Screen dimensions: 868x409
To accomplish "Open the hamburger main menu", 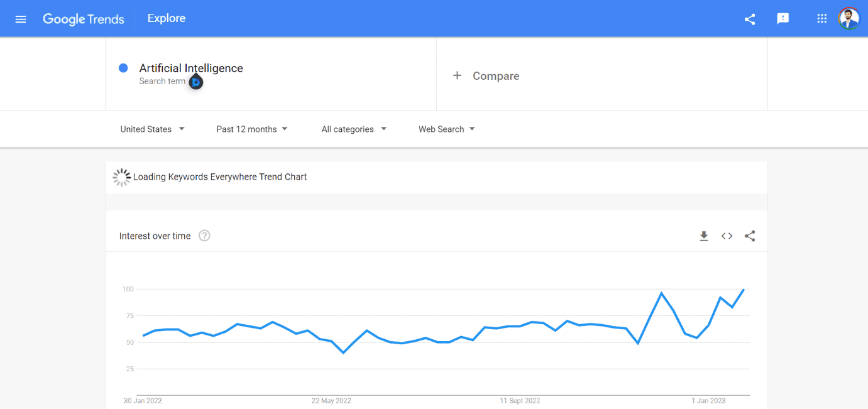I will (x=21, y=19).
